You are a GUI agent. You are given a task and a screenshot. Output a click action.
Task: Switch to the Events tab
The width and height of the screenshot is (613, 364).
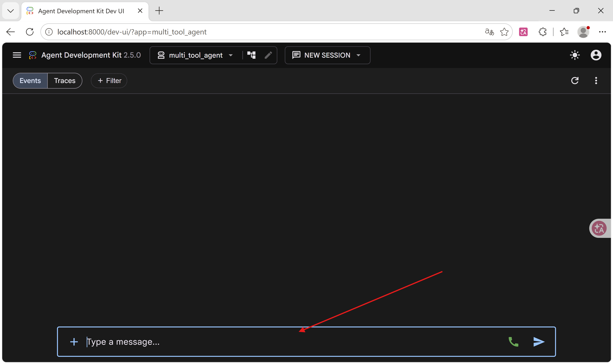click(x=30, y=81)
